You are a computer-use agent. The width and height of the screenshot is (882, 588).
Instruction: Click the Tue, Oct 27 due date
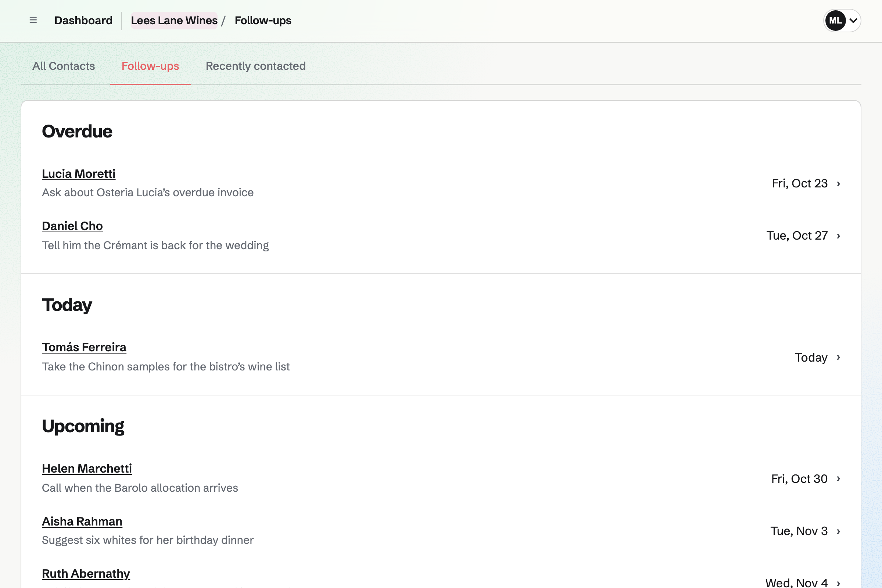797,236
